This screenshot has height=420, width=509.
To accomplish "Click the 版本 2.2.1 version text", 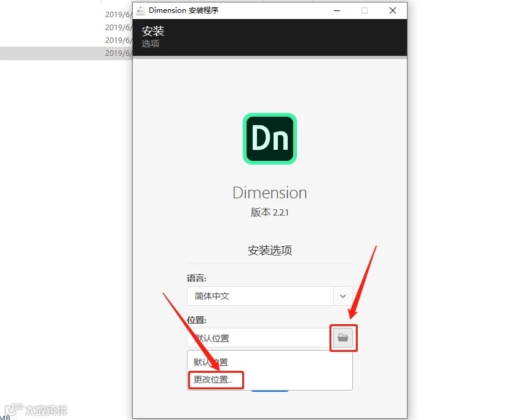I will tap(270, 212).
